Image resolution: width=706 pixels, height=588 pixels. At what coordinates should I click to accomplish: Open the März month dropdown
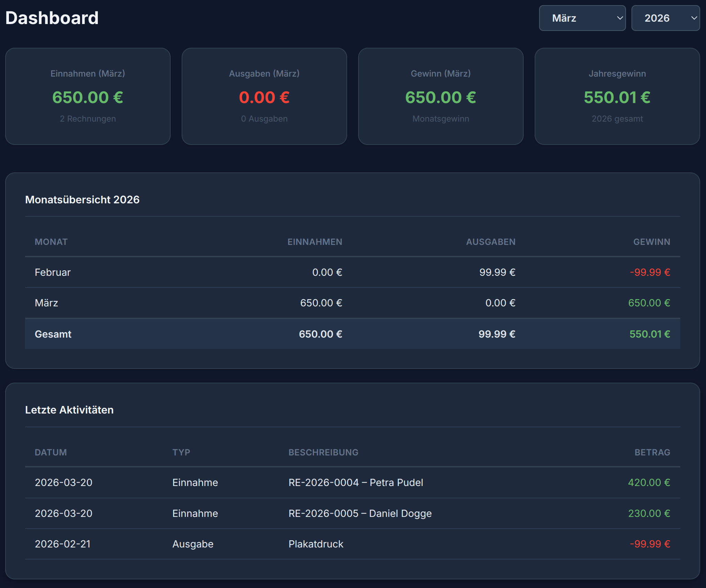coord(577,18)
